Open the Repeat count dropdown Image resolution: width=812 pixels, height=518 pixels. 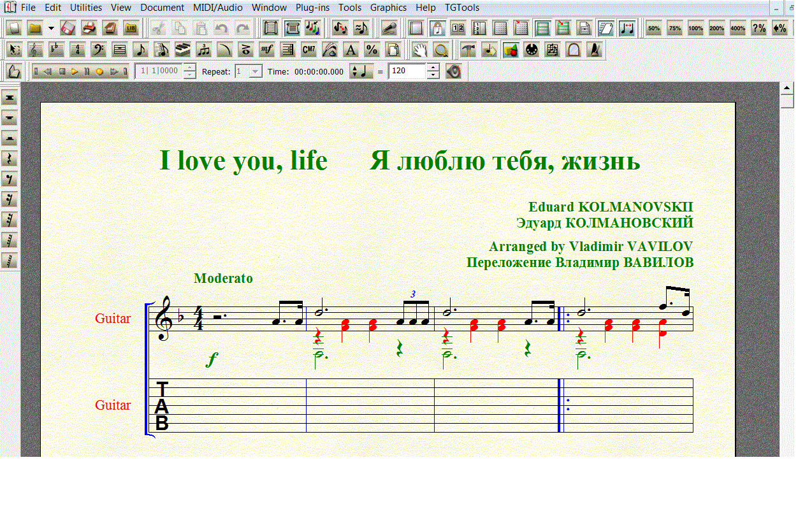[255, 71]
